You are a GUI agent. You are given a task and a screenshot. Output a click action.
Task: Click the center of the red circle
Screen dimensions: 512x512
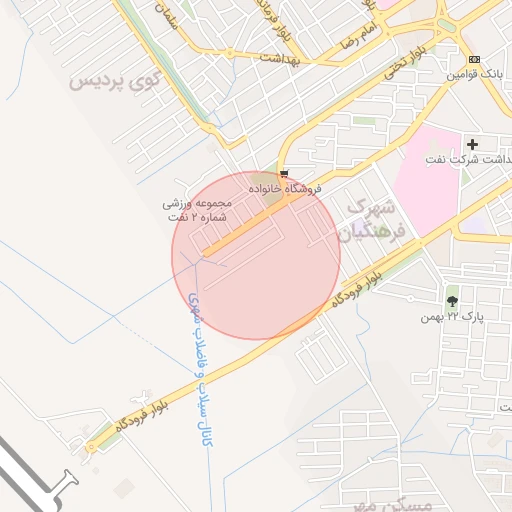256,256
